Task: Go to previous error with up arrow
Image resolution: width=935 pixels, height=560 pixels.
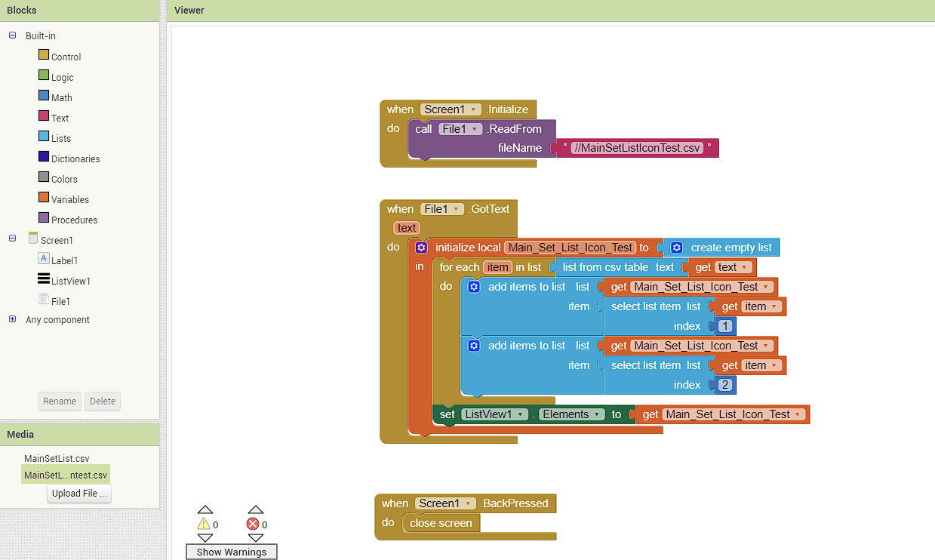Action: point(256,510)
